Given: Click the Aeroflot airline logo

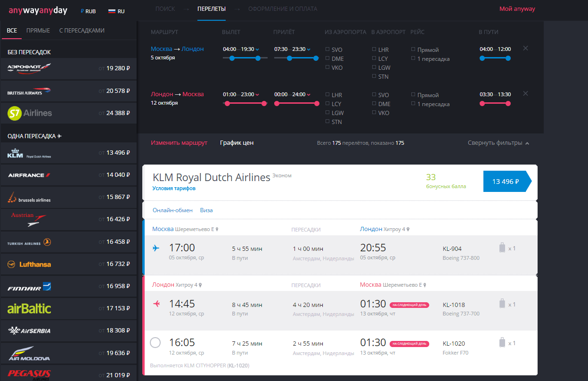Looking at the screenshot, I should 29,68.
